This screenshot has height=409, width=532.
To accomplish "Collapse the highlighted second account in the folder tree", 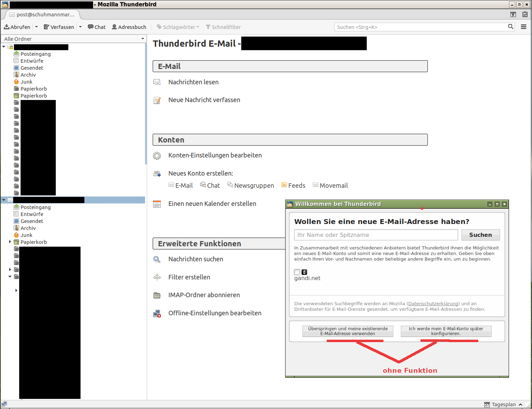I will 4,200.
